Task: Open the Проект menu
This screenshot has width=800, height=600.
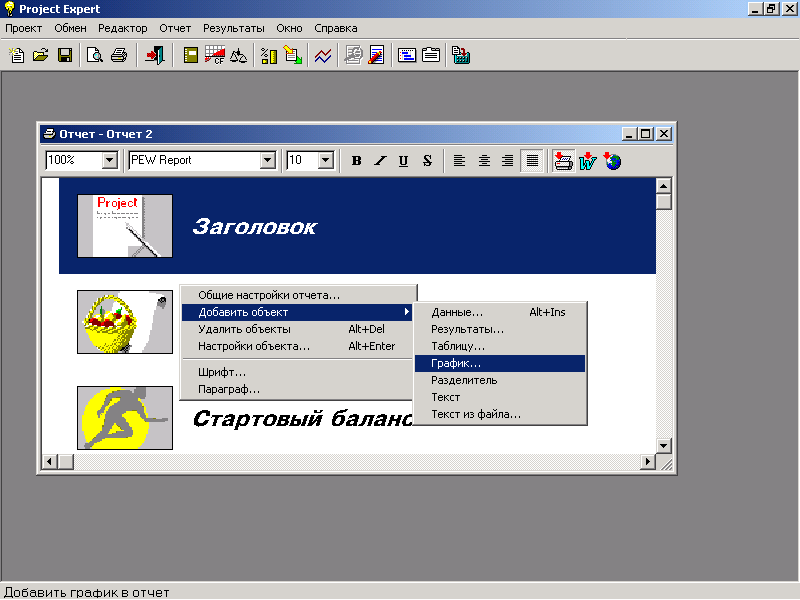Action: tap(23, 29)
